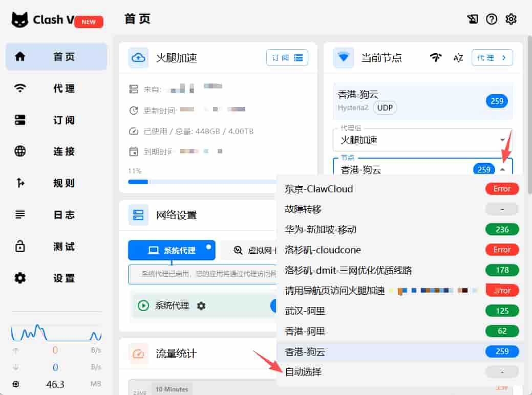This screenshot has height=395, width=532.
Task: Click the 代理 button in 当前节点 header
Action: [492, 58]
